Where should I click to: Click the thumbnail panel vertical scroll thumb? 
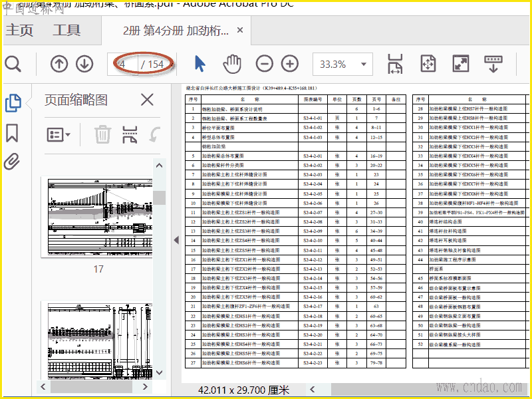point(159,198)
